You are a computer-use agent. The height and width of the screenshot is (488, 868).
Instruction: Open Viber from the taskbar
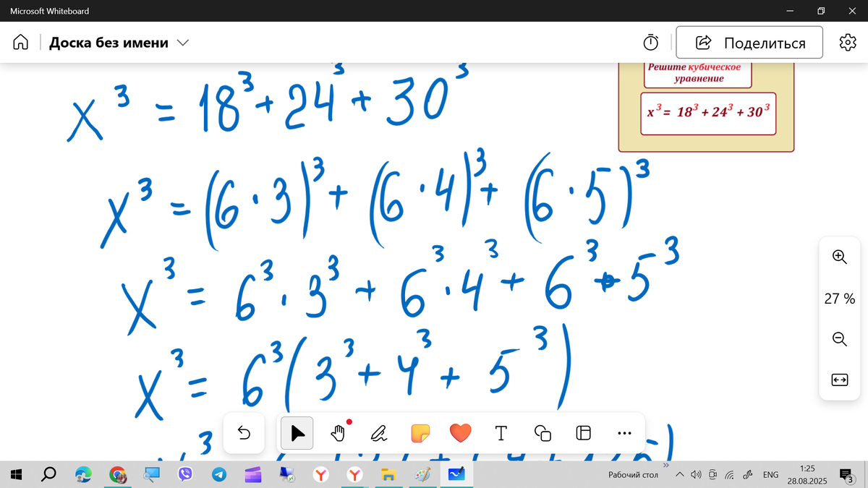185,474
